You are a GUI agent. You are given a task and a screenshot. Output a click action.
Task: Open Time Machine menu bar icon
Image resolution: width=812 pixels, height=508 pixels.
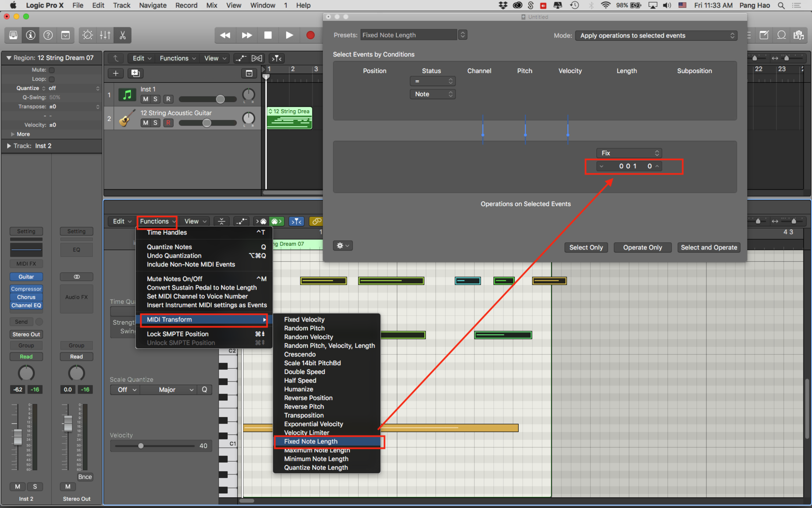coord(574,6)
